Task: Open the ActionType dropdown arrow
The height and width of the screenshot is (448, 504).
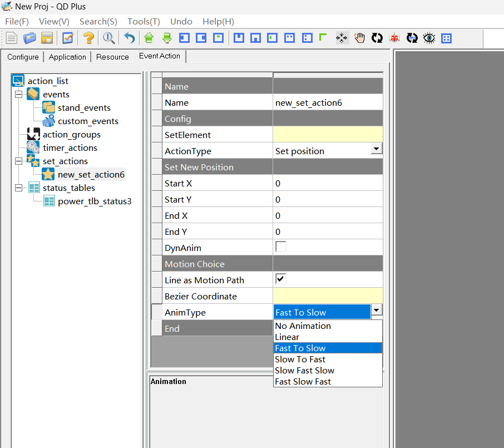Action: click(377, 149)
